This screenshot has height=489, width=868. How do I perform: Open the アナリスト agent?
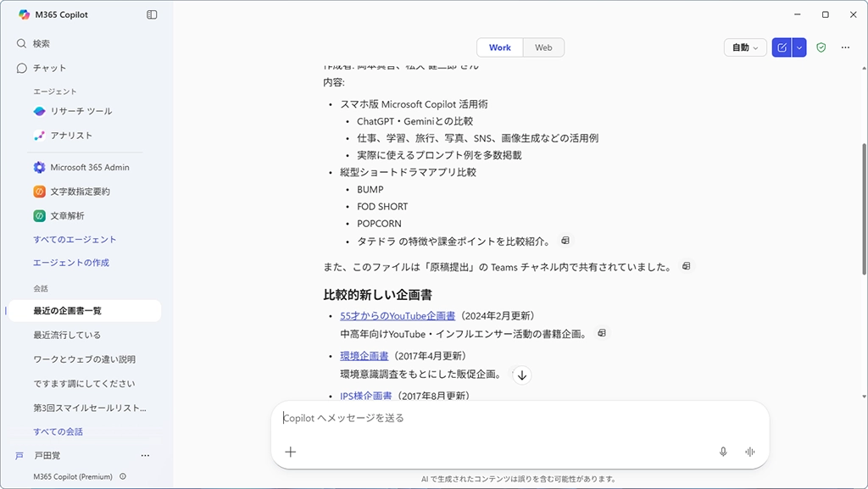pos(71,136)
